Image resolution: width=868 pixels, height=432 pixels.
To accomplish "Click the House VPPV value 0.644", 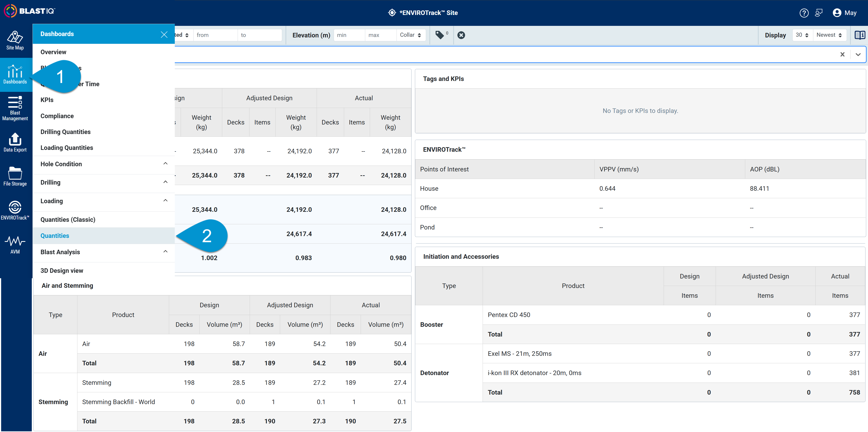I will [x=607, y=188].
